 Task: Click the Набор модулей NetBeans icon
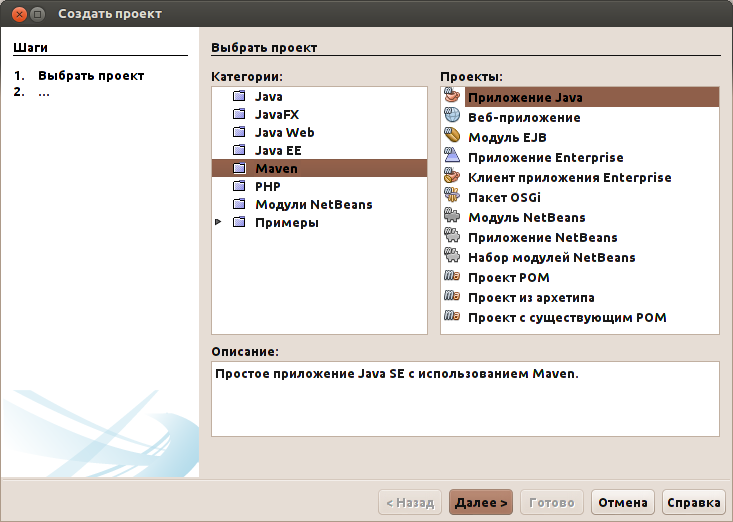[452, 256]
